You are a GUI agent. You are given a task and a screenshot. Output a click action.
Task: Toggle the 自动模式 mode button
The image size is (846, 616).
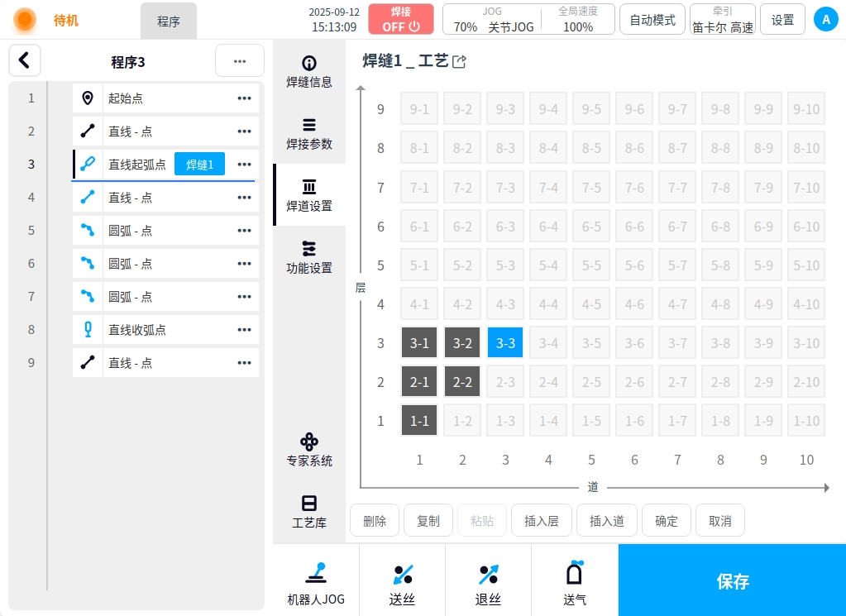pos(652,20)
